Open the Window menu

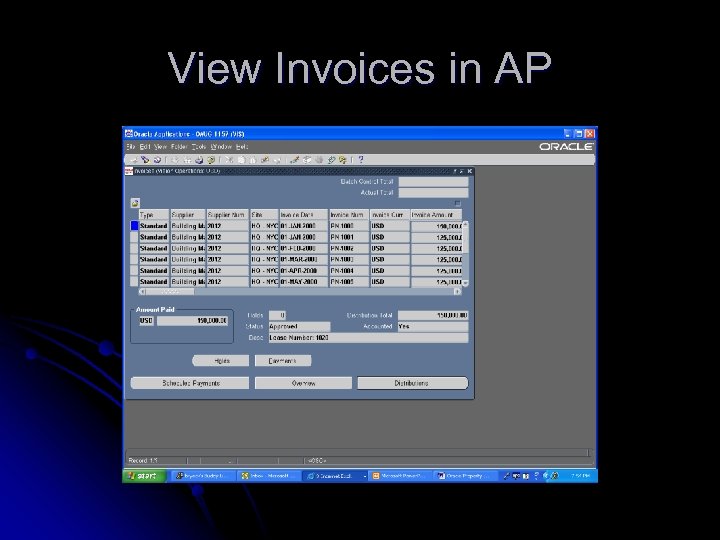tap(221, 147)
